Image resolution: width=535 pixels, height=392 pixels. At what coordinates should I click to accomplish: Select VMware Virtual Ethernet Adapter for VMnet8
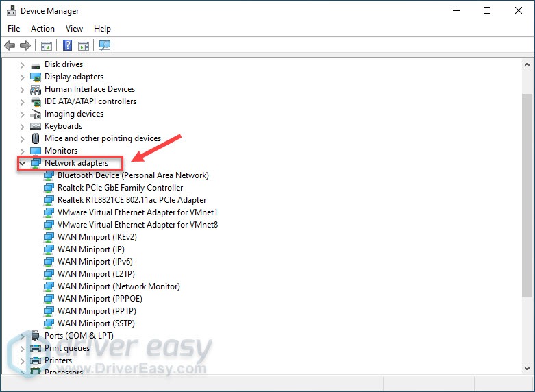[x=138, y=225]
